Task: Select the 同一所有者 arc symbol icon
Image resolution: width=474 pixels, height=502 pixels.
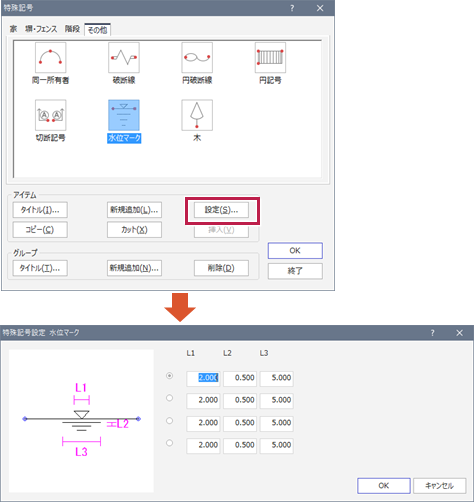Action: click(x=51, y=57)
